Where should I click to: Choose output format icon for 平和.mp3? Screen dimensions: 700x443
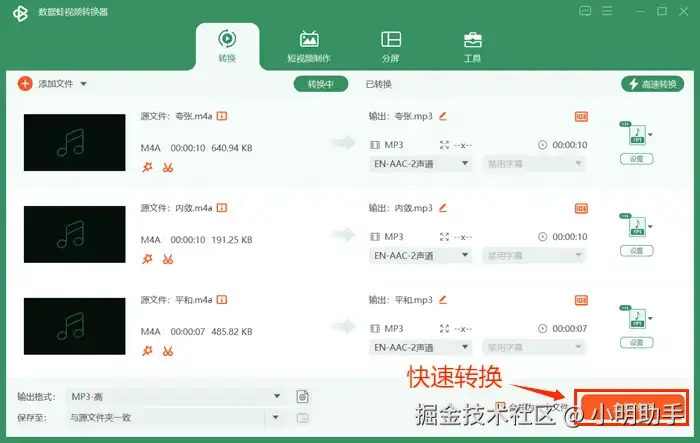[637, 318]
